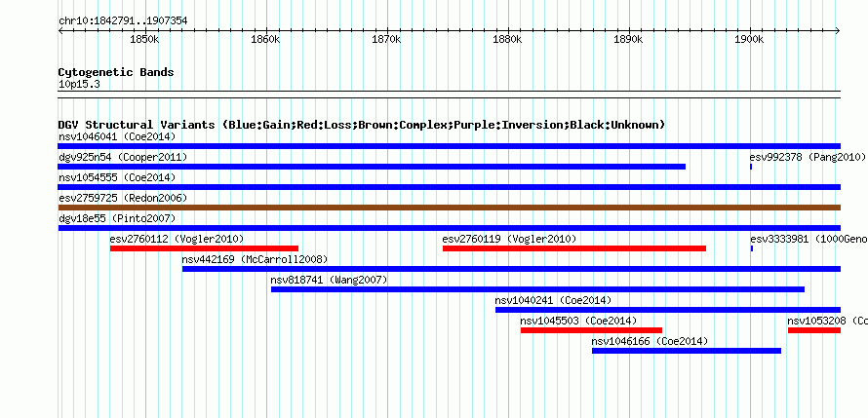Click the blue bar of nsv1046041
Image resolution: width=868 pixels, height=418 pixels.
450,146
